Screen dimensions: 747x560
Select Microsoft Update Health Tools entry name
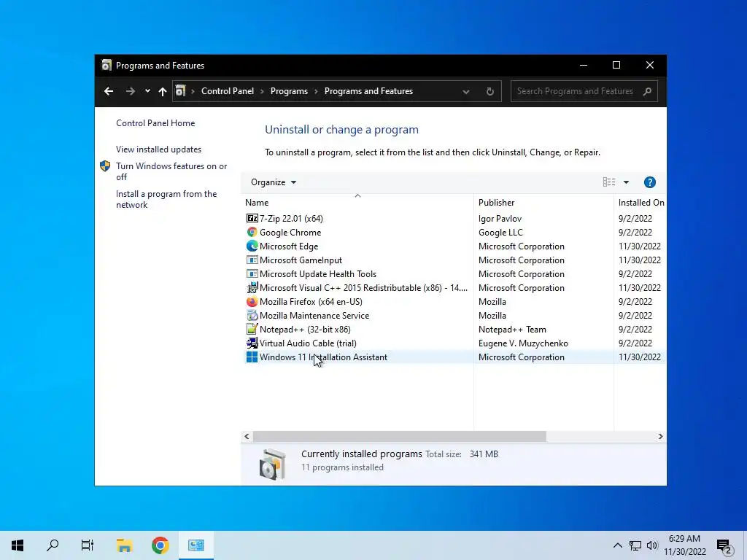pyautogui.click(x=318, y=274)
